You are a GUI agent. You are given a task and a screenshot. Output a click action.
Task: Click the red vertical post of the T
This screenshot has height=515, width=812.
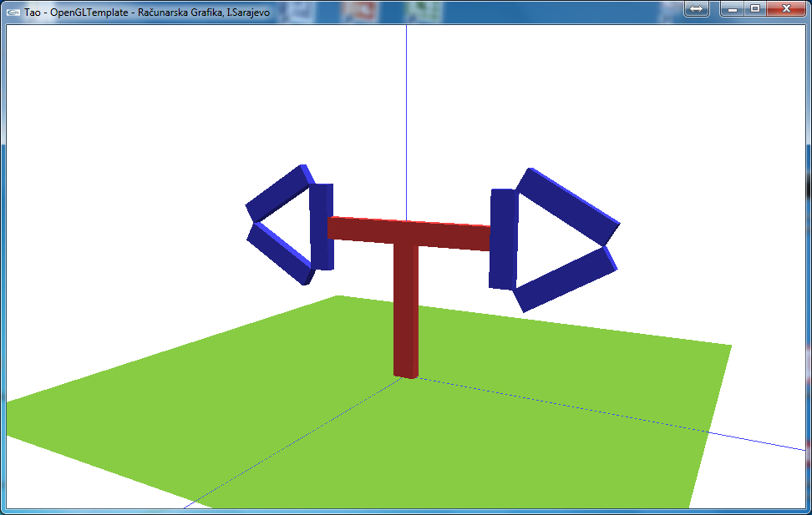coord(405,311)
